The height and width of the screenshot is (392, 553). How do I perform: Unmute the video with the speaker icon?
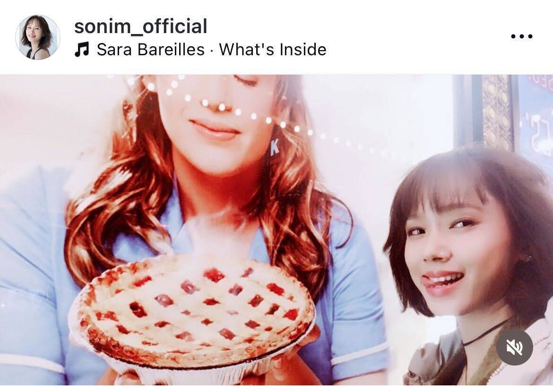point(515,347)
